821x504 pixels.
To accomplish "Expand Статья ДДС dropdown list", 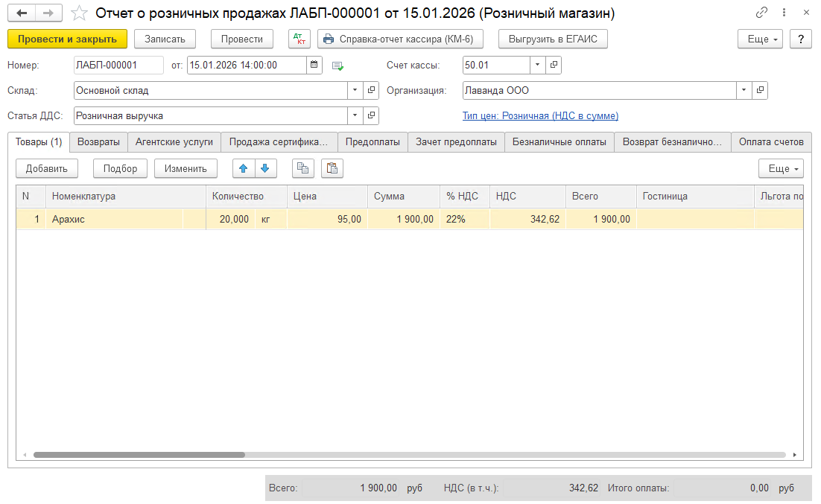I will 355,115.
